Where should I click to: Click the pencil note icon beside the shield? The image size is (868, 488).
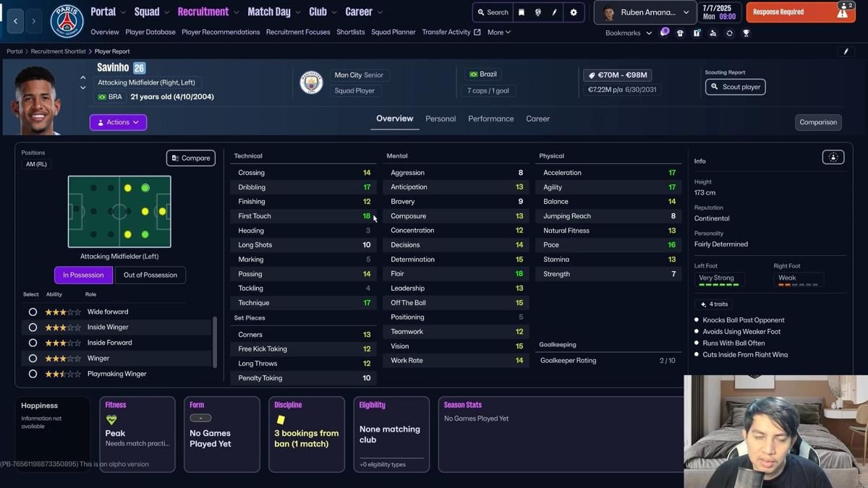coord(555,12)
